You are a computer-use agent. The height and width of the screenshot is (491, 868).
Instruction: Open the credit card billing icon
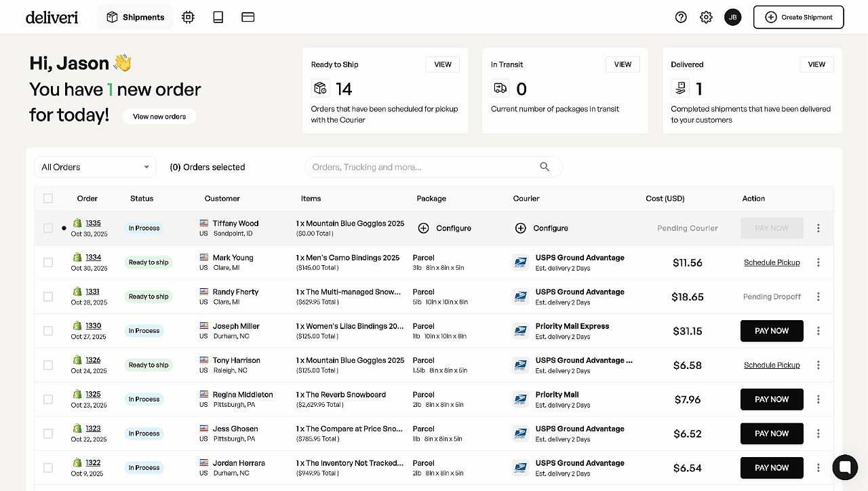pyautogui.click(x=248, y=17)
